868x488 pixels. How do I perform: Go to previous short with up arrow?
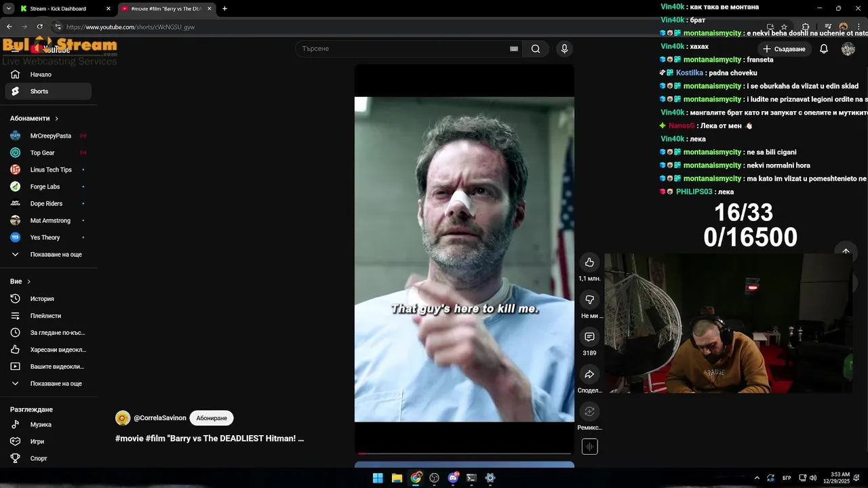(x=846, y=251)
